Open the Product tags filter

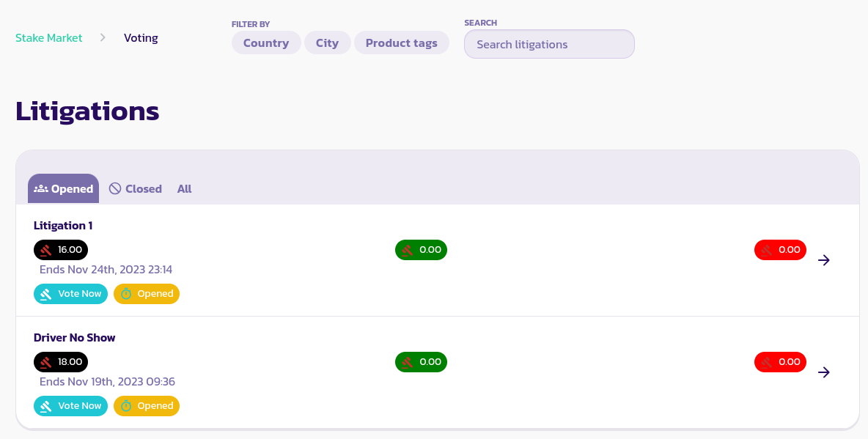click(401, 43)
